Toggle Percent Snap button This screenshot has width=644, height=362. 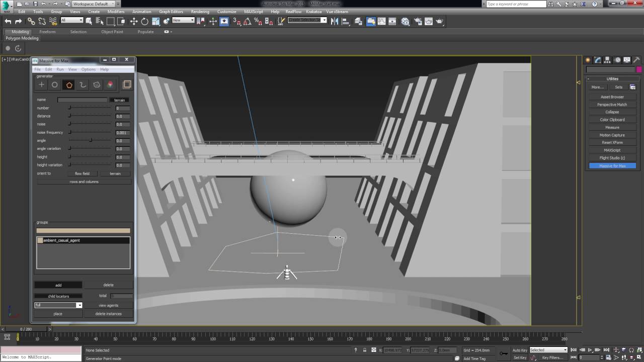pos(258,21)
